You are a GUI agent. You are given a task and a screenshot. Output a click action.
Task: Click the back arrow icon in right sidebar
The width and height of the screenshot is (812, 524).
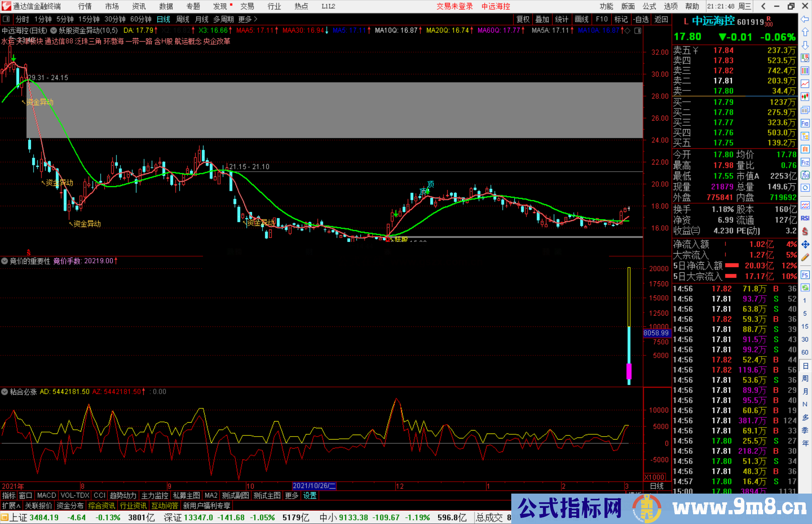805,19
